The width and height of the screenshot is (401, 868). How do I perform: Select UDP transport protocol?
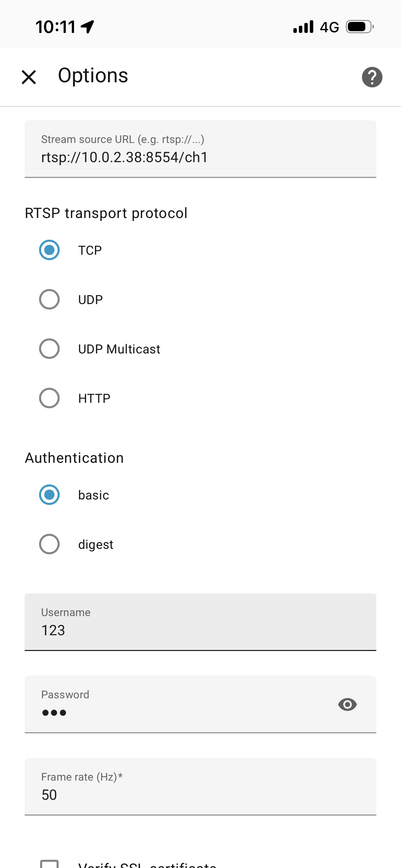click(49, 299)
